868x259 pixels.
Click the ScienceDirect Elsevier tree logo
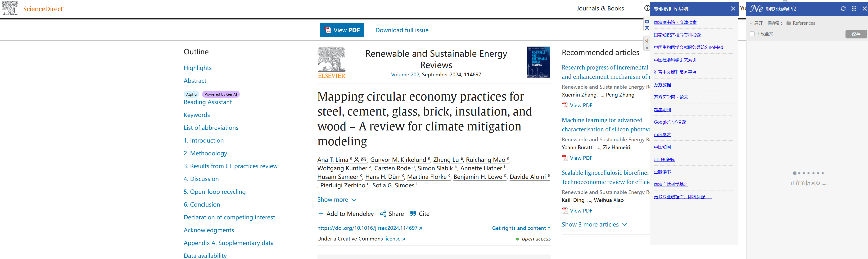tap(10, 8)
